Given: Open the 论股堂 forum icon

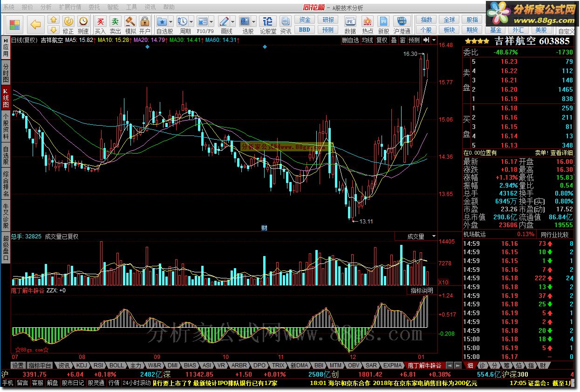Looking at the screenshot, I should [x=268, y=25].
